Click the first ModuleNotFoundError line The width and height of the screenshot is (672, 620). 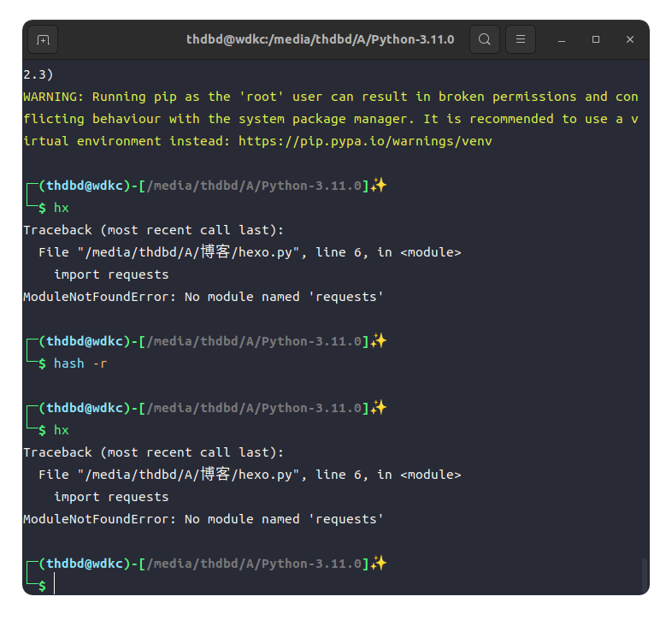pyautogui.click(x=203, y=297)
